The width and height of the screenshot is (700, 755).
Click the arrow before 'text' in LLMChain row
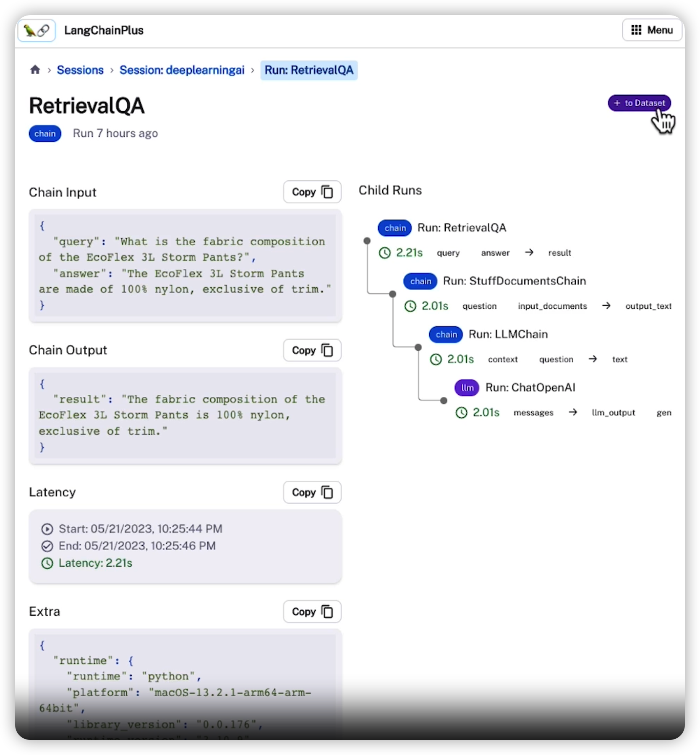[593, 359]
